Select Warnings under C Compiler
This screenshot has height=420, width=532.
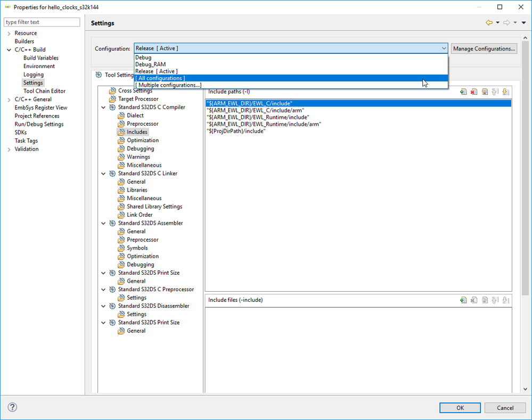point(138,157)
